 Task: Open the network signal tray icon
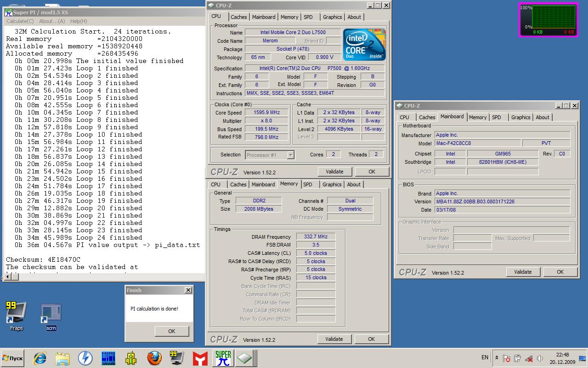pos(529,358)
